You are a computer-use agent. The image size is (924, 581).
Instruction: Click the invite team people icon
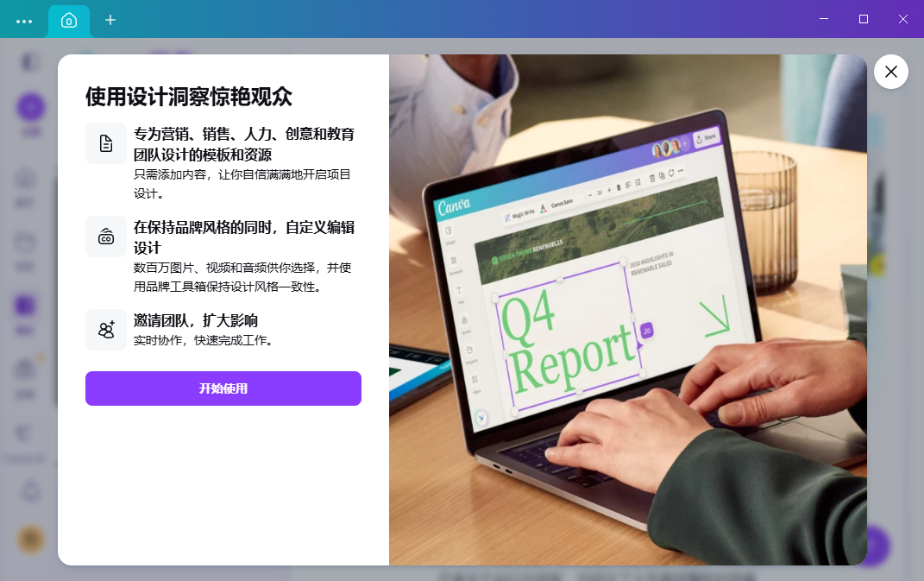[106, 330]
